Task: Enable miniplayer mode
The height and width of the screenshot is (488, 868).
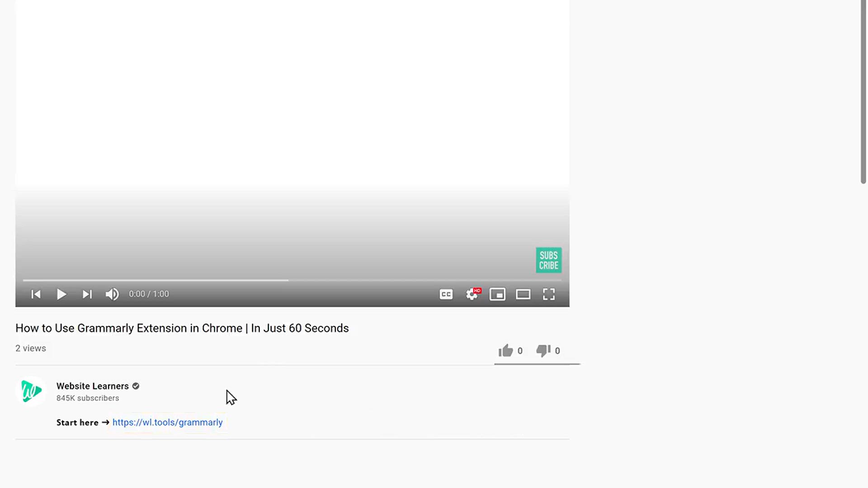Action: [497, 295]
